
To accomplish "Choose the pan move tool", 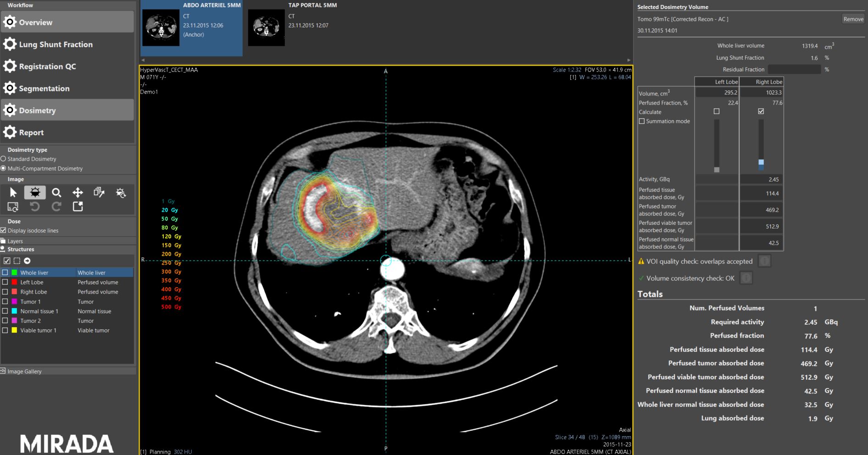I will [x=78, y=193].
